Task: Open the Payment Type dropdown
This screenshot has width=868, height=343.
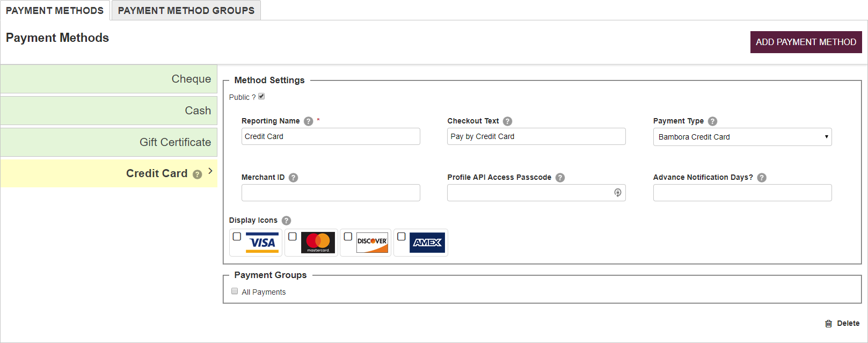Action: click(x=742, y=137)
